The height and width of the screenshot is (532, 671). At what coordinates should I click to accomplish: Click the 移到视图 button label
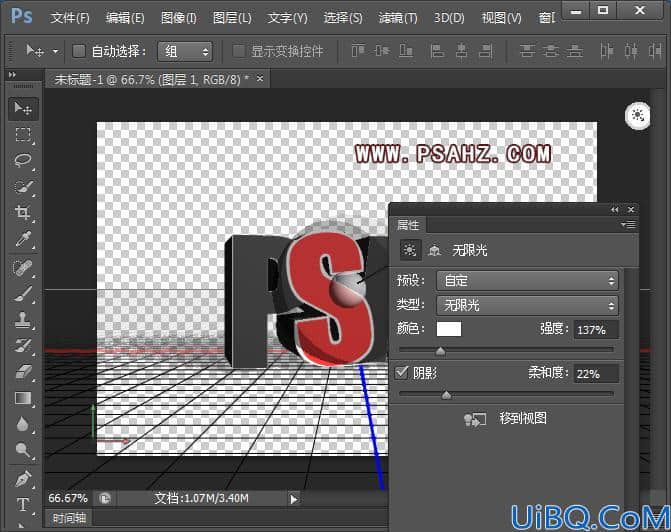point(523,418)
